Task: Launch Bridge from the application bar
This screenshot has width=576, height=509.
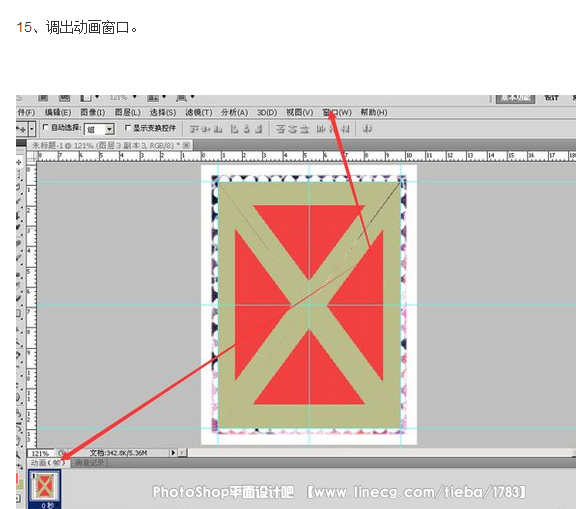Action: coord(43,98)
